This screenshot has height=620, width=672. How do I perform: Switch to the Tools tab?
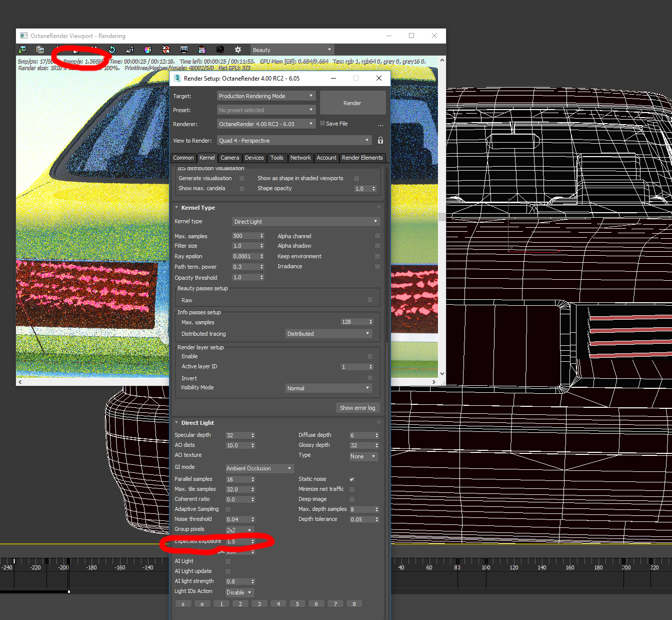[x=277, y=158]
